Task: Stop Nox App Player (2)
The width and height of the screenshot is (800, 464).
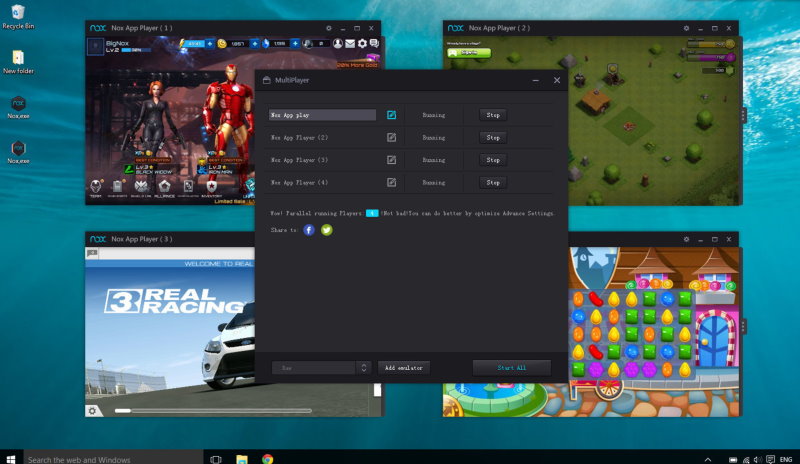Action: point(493,137)
